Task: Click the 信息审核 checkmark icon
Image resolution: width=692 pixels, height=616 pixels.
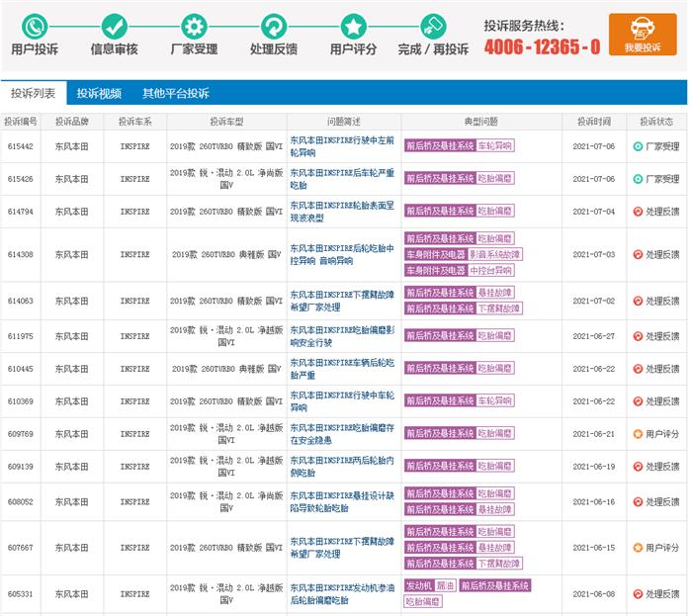Action: click(115, 27)
